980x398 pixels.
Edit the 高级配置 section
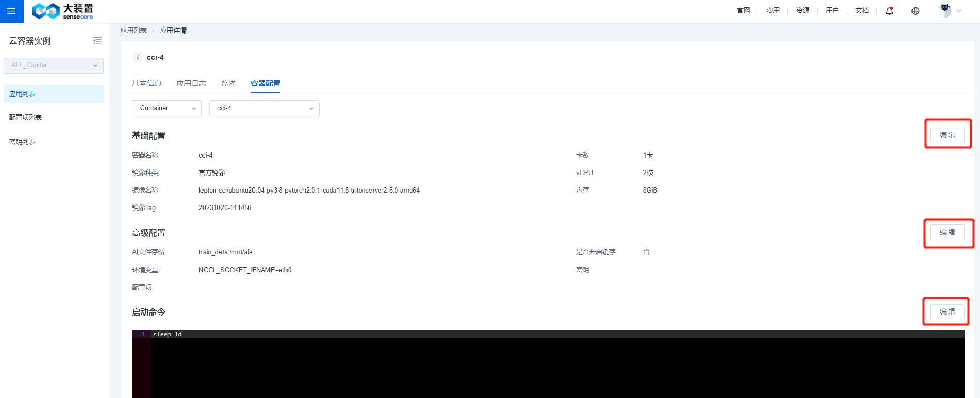point(947,232)
